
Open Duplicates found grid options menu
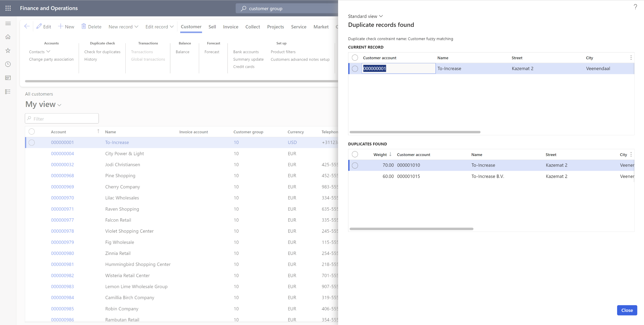pos(631,154)
